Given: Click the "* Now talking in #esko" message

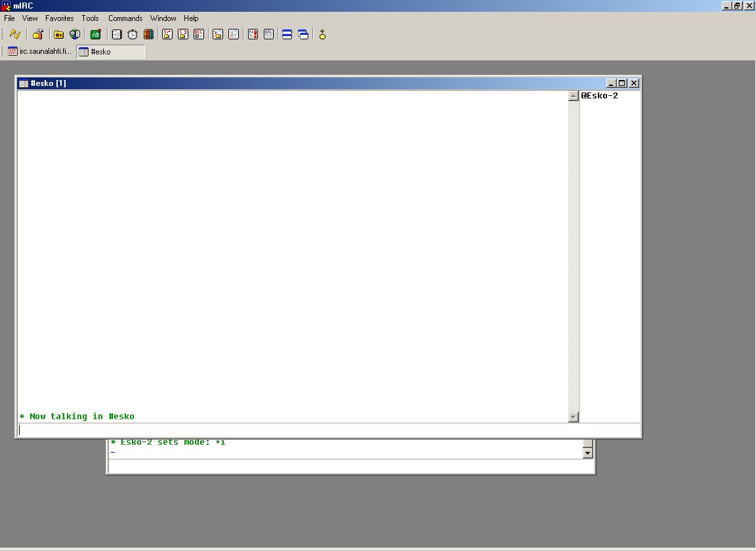Looking at the screenshot, I should 77,417.
